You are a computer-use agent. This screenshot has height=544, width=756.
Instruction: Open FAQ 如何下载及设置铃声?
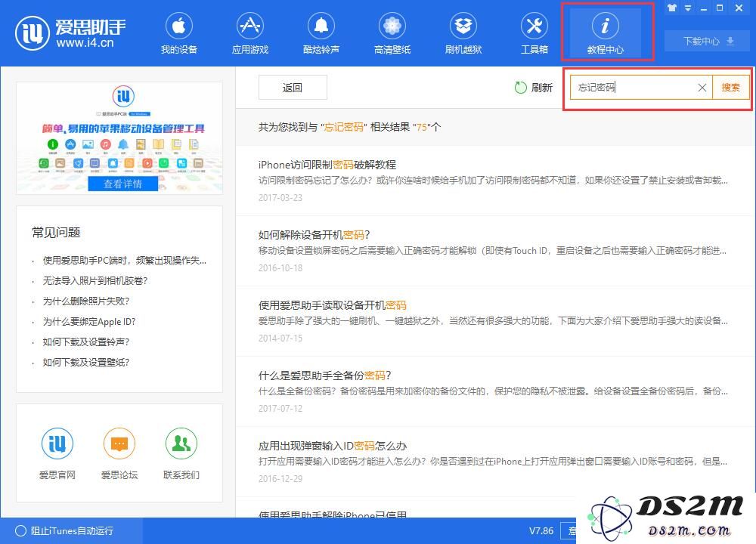pyautogui.click(x=86, y=342)
